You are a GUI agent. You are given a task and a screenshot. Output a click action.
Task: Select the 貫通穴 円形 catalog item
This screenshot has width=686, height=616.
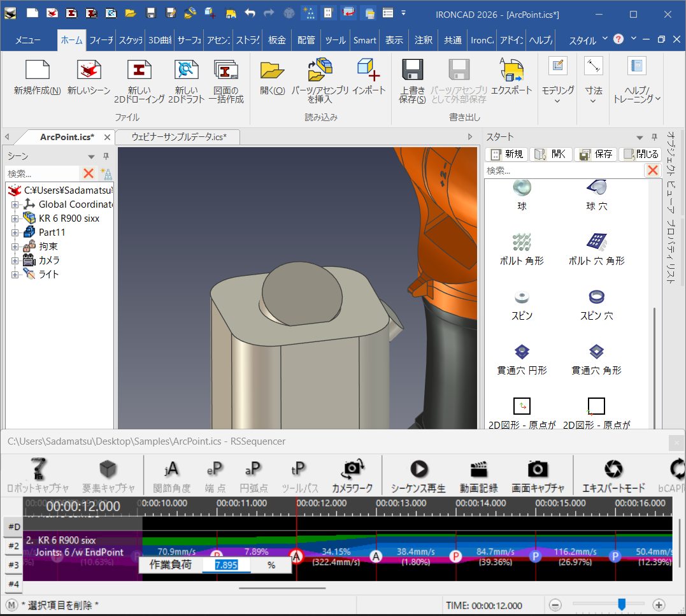click(522, 359)
